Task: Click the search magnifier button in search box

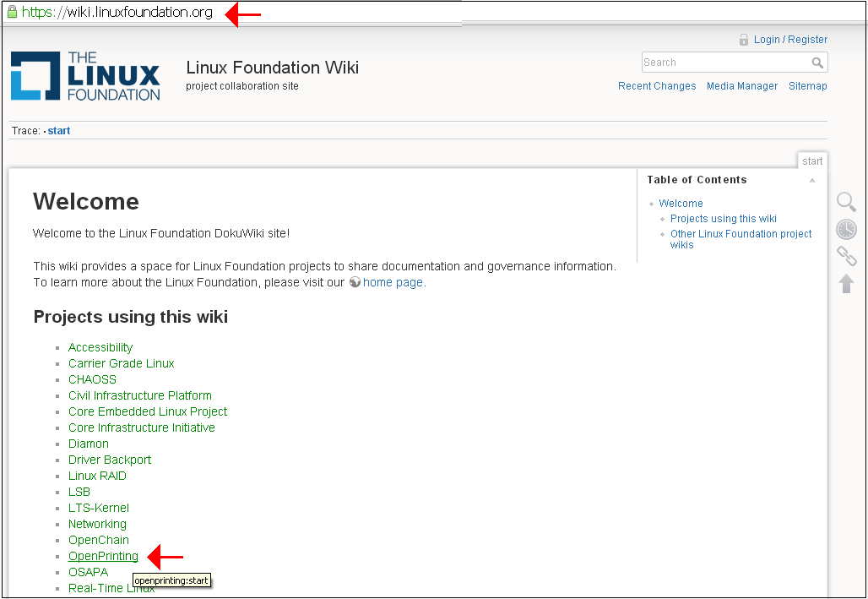Action: click(x=817, y=63)
